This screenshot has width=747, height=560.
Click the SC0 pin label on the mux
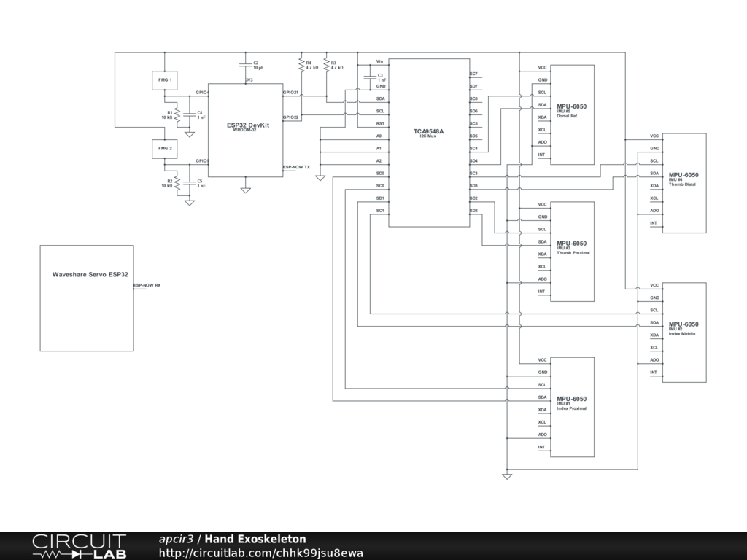pyautogui.click(x=380, y=186)
